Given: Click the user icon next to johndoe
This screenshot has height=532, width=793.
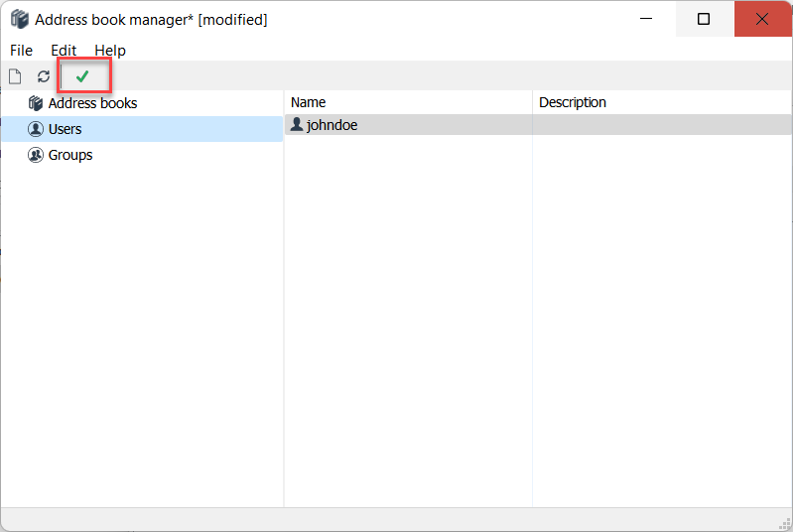Looking at the screenshot, I should click(297, 125).
